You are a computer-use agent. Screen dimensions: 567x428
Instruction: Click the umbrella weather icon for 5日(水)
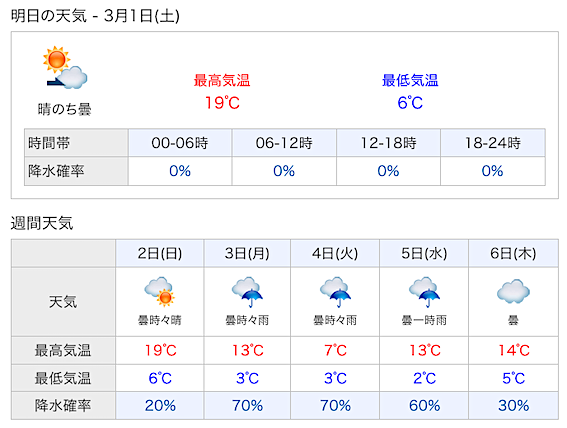(424, 292)
